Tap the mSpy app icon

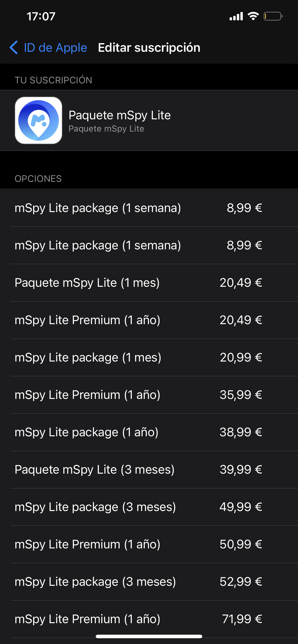pyautogui.click(x=38, y=120)
